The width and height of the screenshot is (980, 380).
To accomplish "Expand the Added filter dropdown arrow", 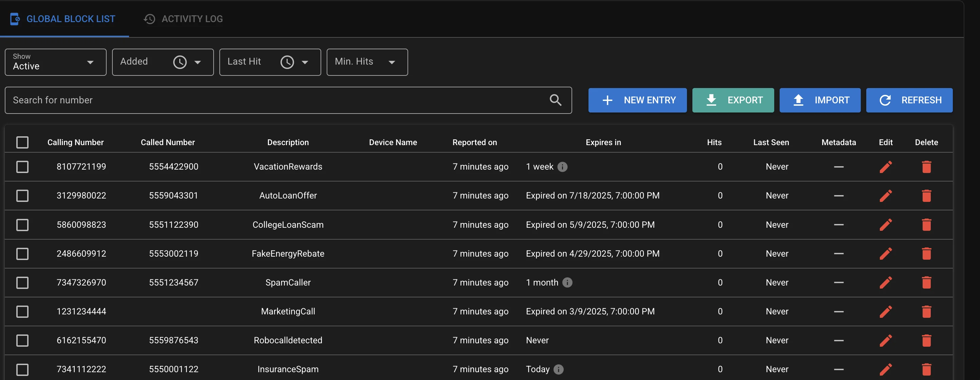I will (x=197, y=63).
